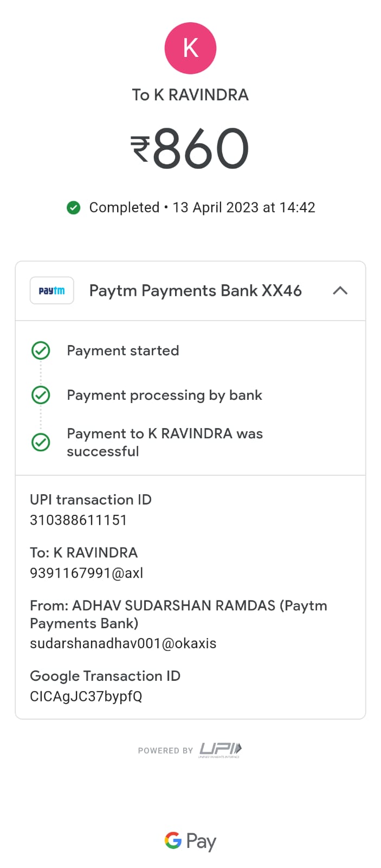
Task: Click recipient UPI address 9391167991@axl
Action: click(x=87, y=573)
